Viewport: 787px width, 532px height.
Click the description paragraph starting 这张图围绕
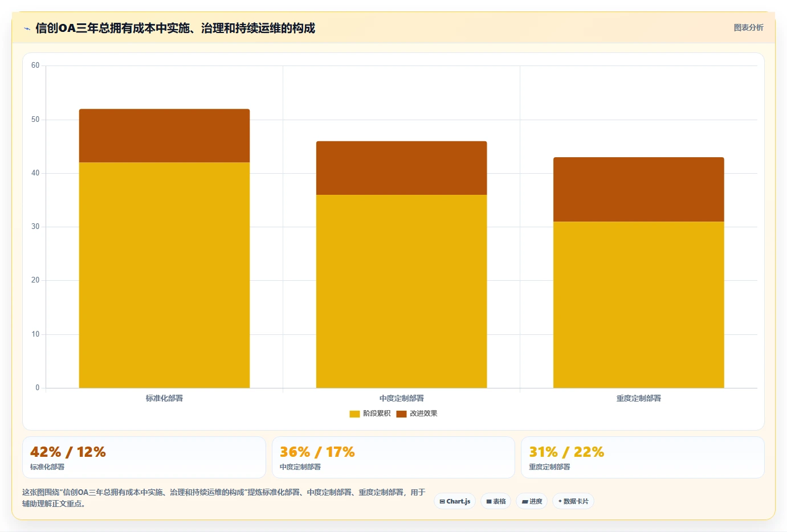(224, 498)
